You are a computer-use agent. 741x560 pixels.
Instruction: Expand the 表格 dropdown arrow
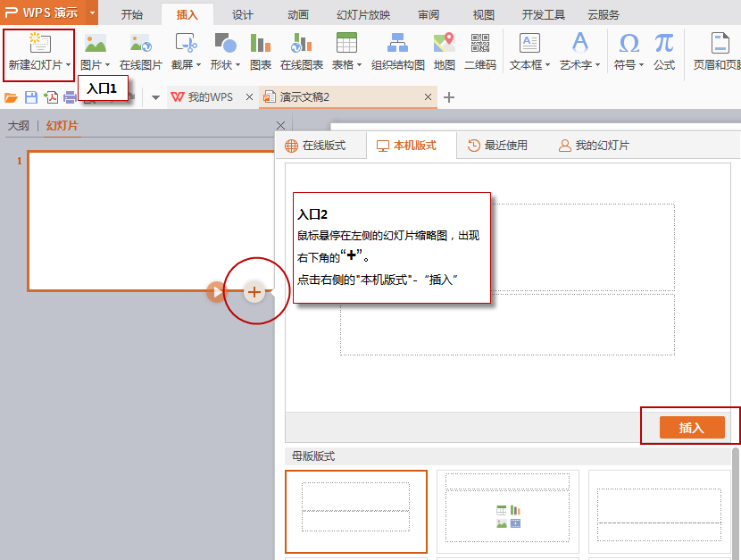[359, 64]
